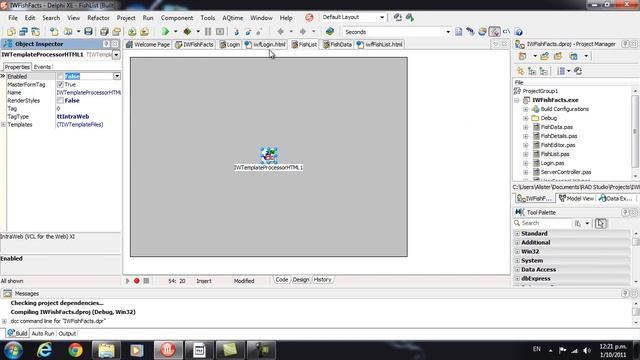The width and height of the screenshot is (640, 360).
Task: Click the Forward navigation arrow icon
Action: tap(303, 31)
